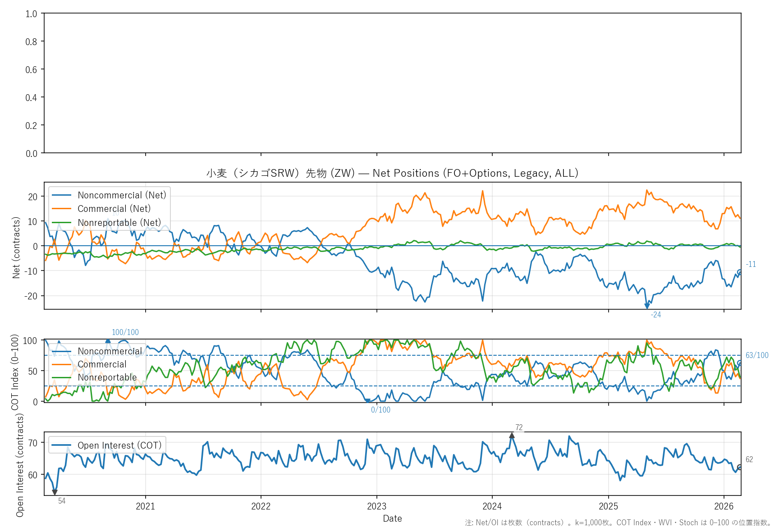
Task: Click the 2025 tick label on Date axis
Action: (x=608, y=506)
